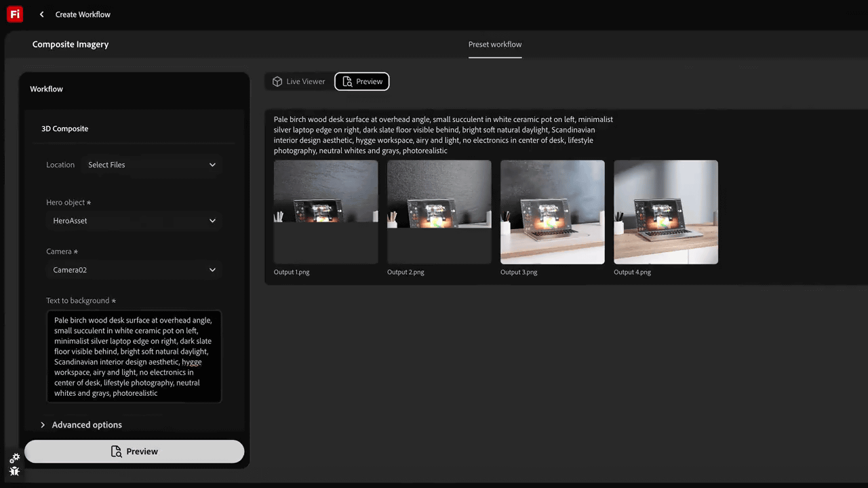Click into the Text to background prompt field
Viewport: 868px width, 488px height.
134,357
